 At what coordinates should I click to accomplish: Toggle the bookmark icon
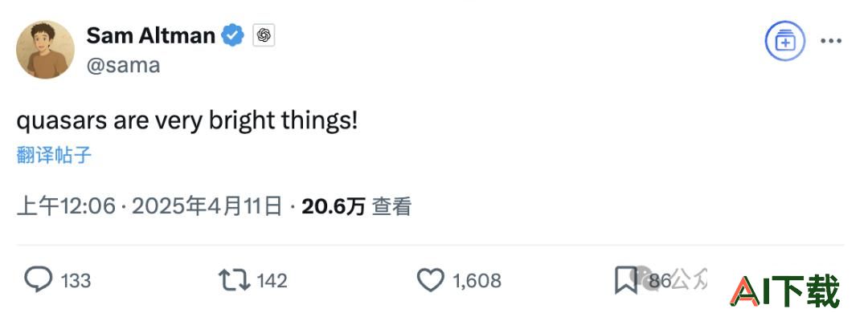[625, 280]
